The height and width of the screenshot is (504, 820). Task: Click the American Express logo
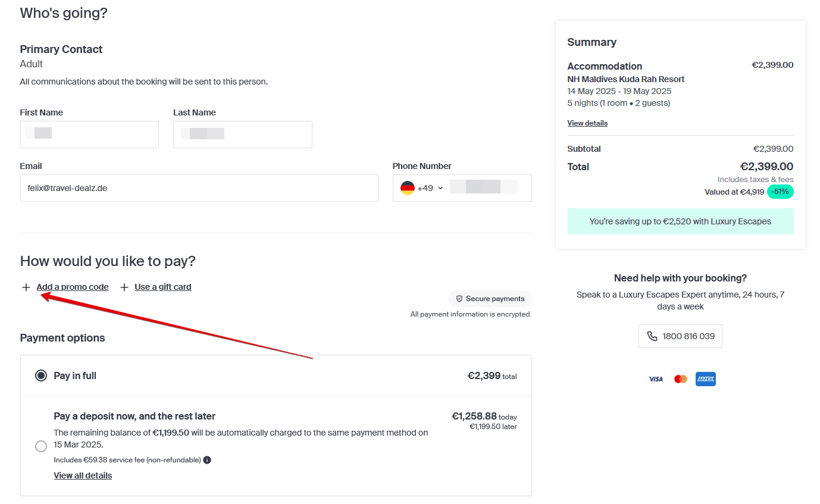[x=706, y=379]
